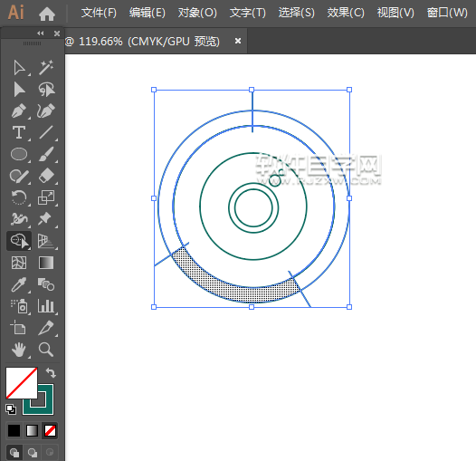Close the 119.66% document tab

[238, 41]
